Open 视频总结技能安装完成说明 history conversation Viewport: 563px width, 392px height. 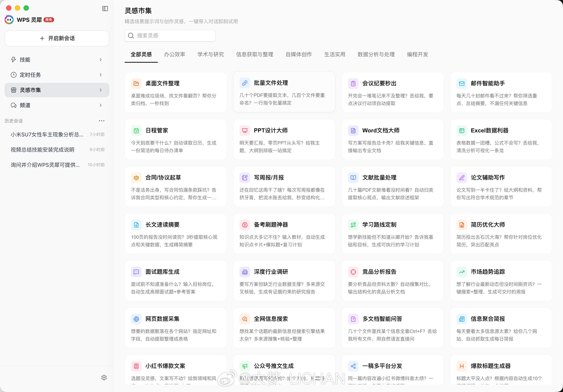[x=42, y=150]
